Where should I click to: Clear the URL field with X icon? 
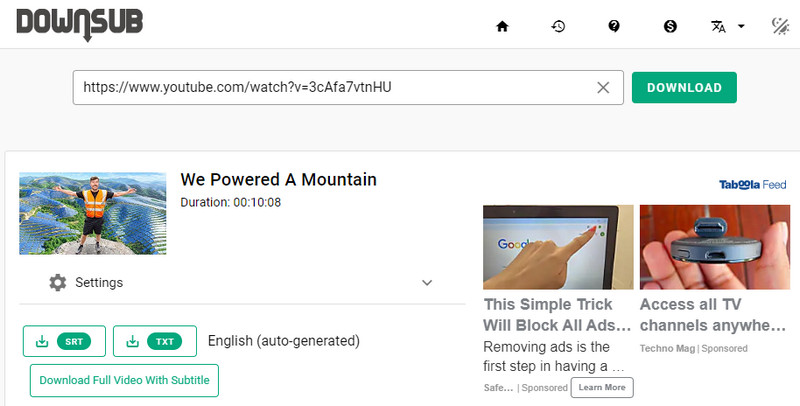pos(603,88)
